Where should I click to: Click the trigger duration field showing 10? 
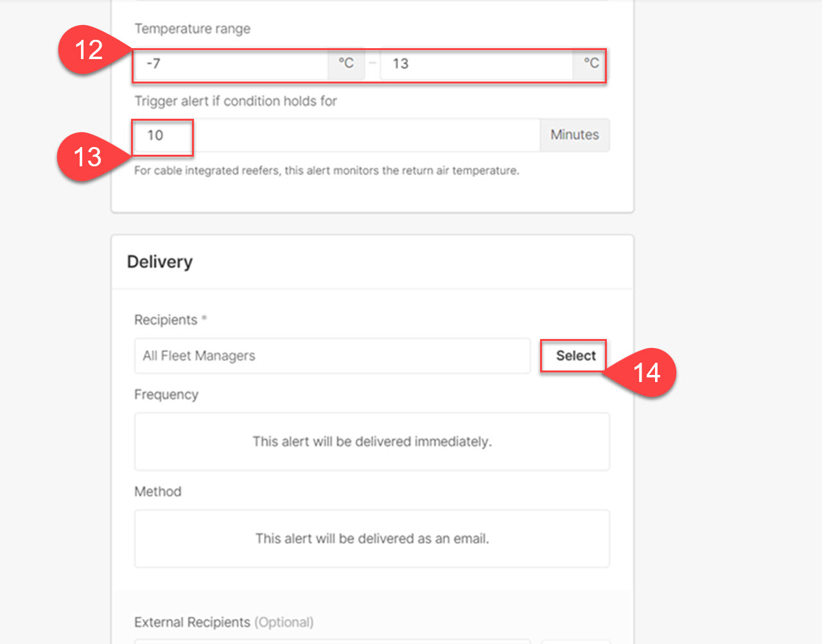point(334,135)
